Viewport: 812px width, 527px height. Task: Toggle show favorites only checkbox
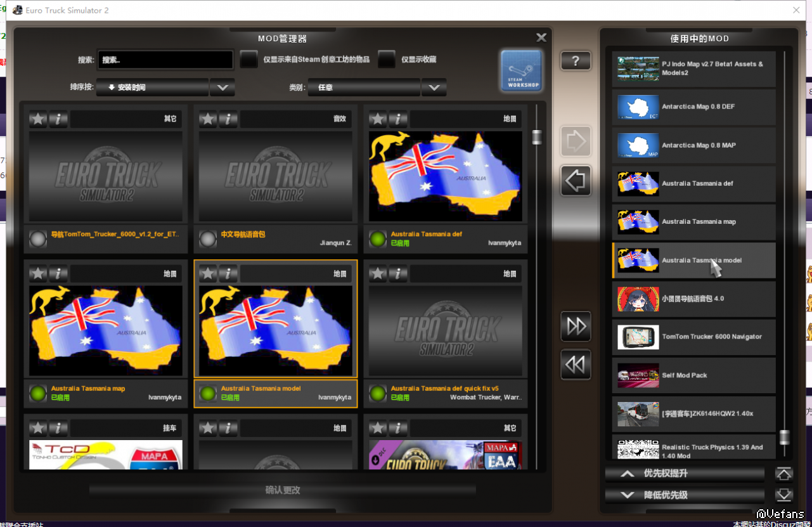387,60
